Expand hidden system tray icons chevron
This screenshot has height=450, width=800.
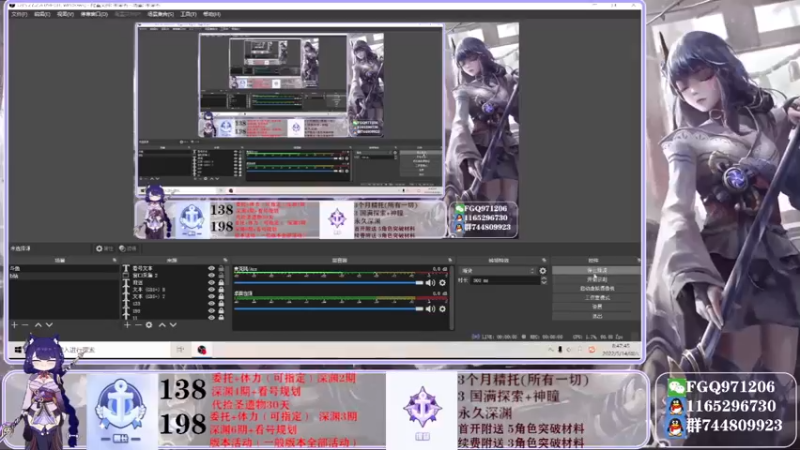(x=551, y=349)
